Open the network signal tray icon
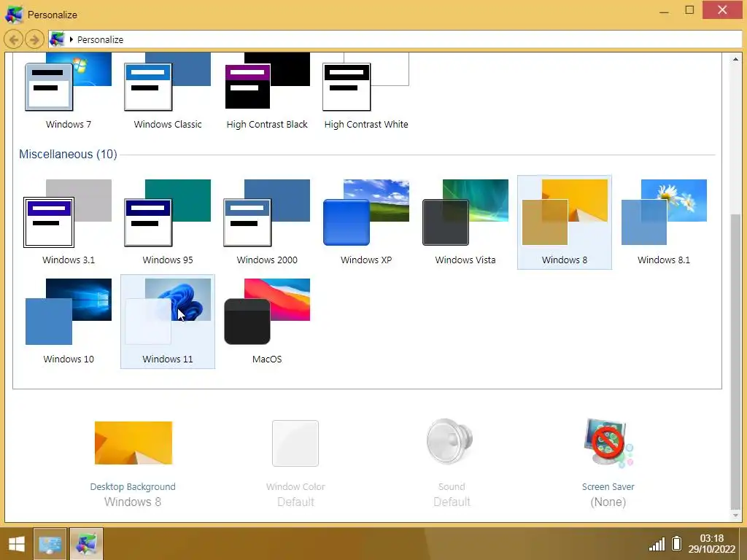The width and height of the screenshot is (747, 560). [x=657, y=544]
